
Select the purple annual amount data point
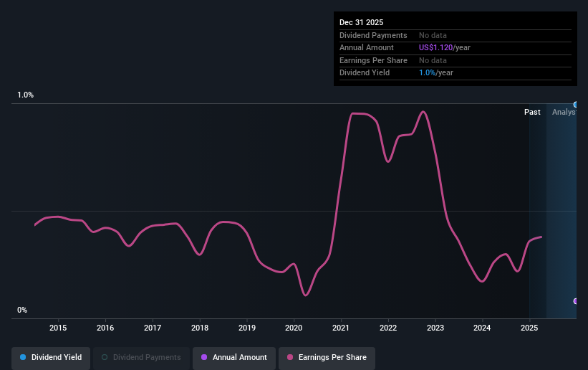click(576, 301)
